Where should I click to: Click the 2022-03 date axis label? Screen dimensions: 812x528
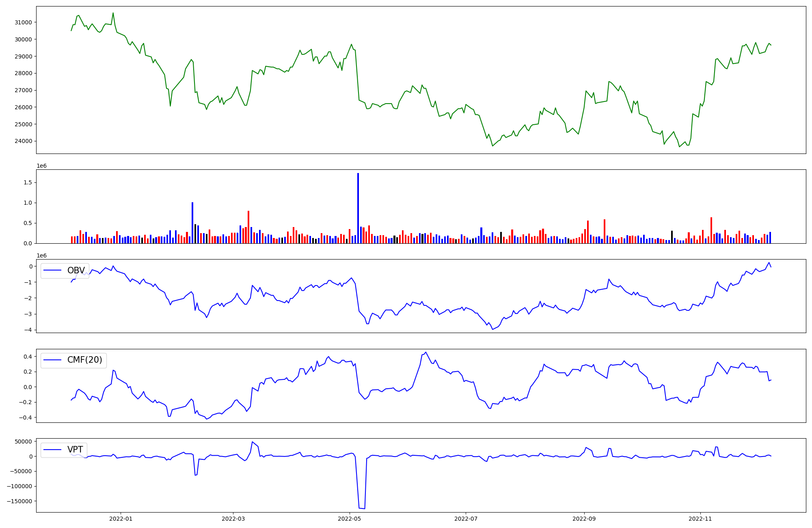[x=233, y=519]
